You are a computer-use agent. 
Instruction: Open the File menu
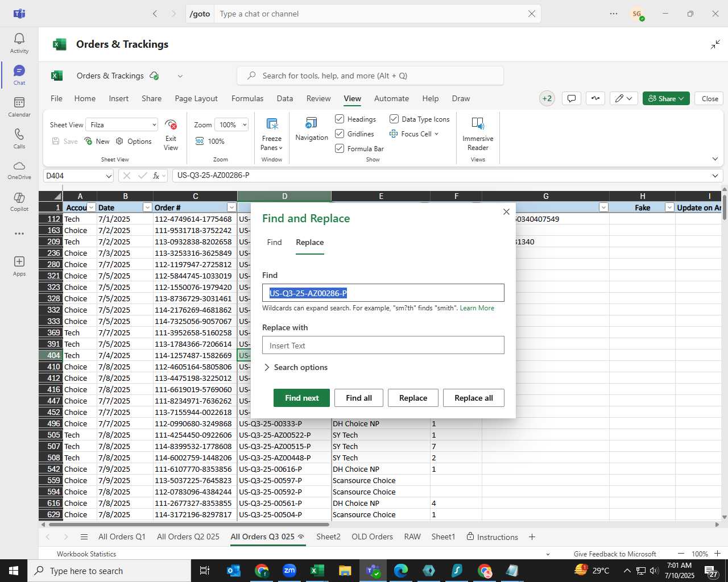(56, 98)
